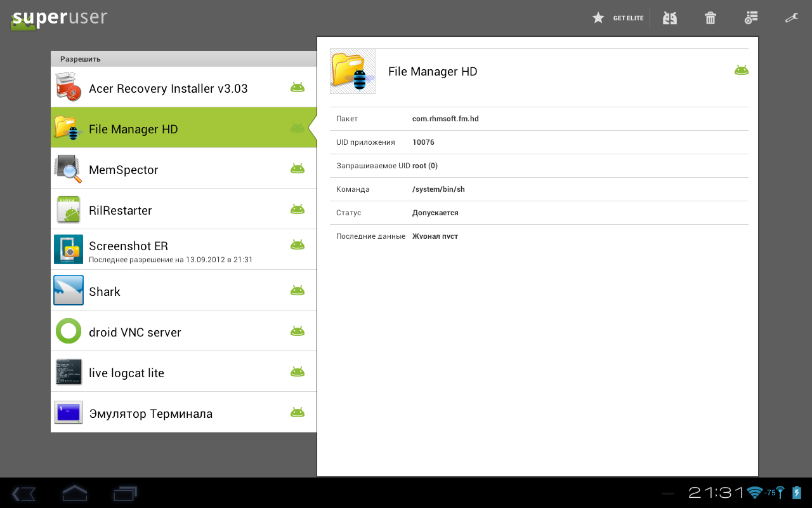Tap the File Manager HD detail title
Screen dimensions: 812x508
click(433, 72)
